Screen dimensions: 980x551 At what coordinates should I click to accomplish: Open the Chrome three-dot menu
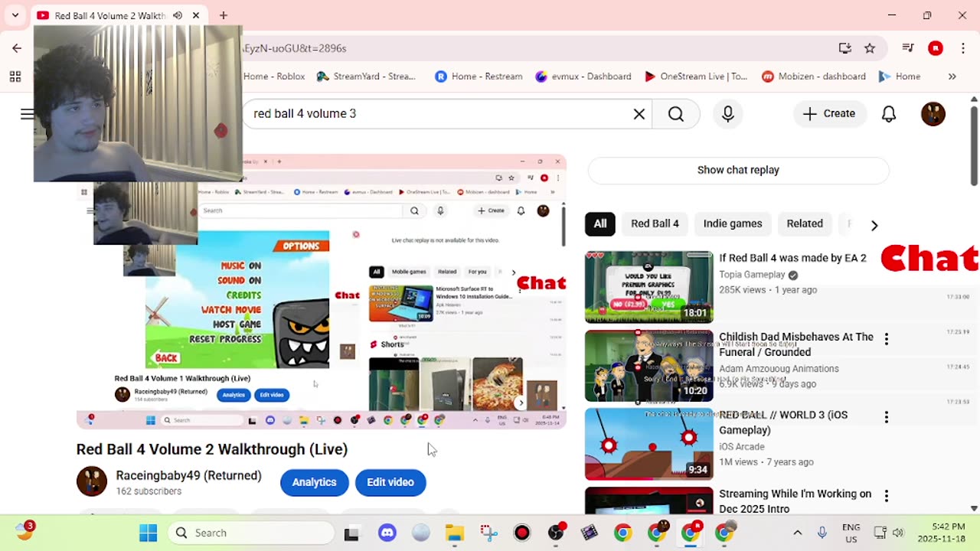pos(962,48)
